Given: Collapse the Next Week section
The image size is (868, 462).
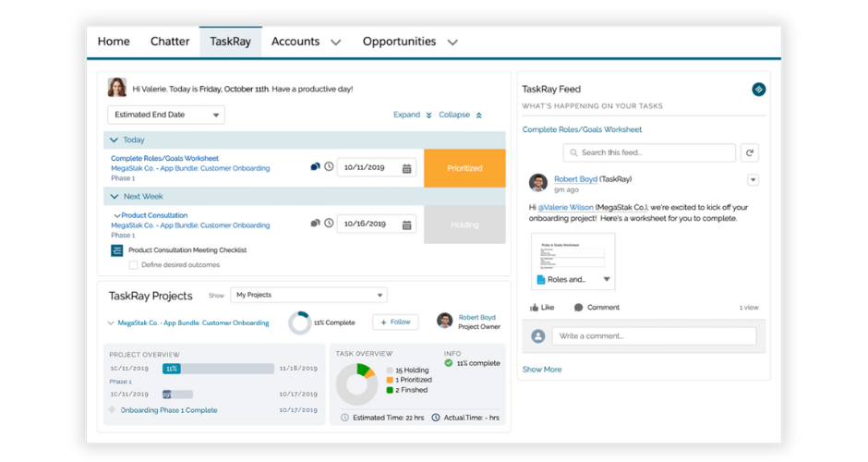Looking at the screenshot, I should click(114, 197).
